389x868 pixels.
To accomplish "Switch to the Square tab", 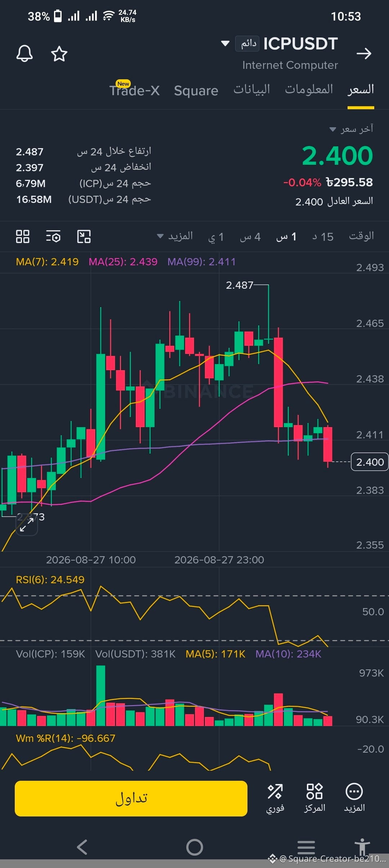I will pos(196,90).
